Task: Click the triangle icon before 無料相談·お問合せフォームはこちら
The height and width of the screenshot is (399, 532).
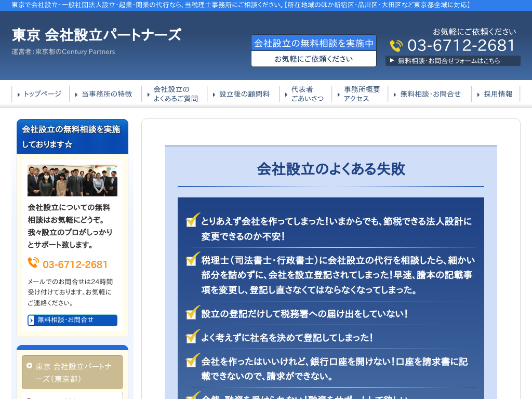Action: pyautogui.click(x=392, y=61)
